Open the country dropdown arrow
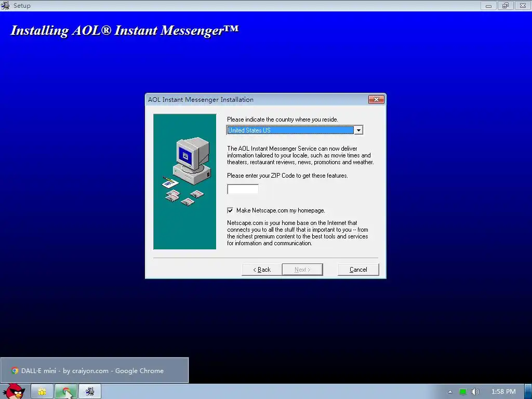 pos(358,130)
